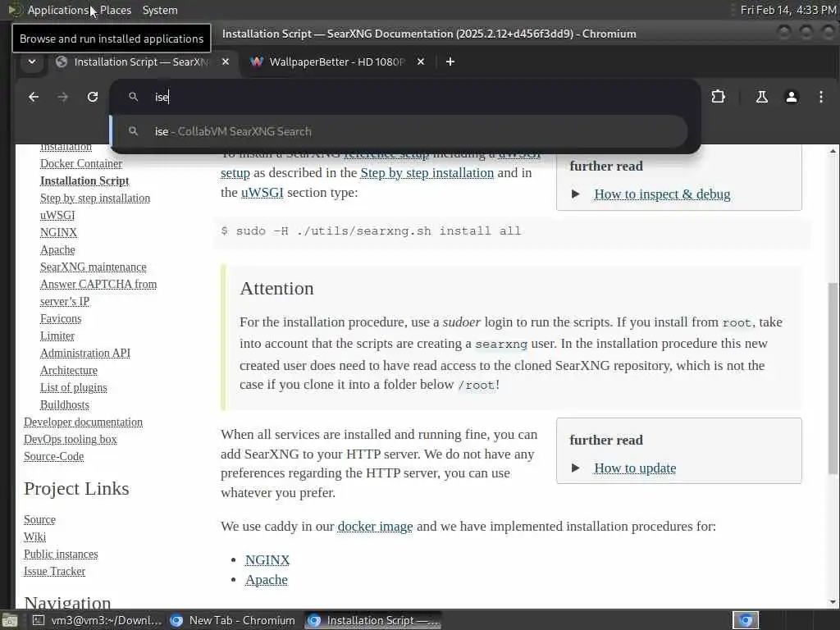This screenshot has height=630, width=840.
Task: Select the Installation Script taskbar window
Action: [x=373, y=620]
